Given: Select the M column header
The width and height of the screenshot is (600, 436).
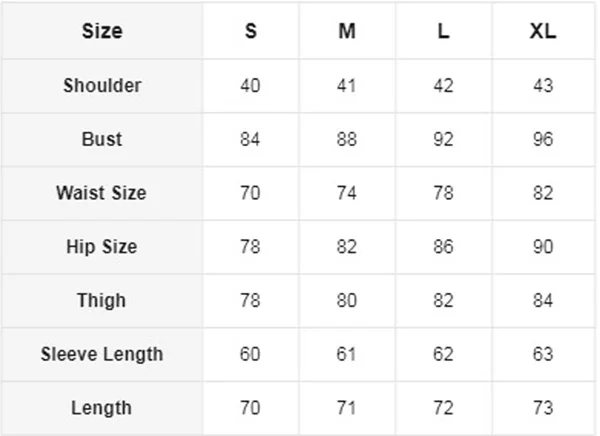Looking at the screenshot, I should point(347,31).
